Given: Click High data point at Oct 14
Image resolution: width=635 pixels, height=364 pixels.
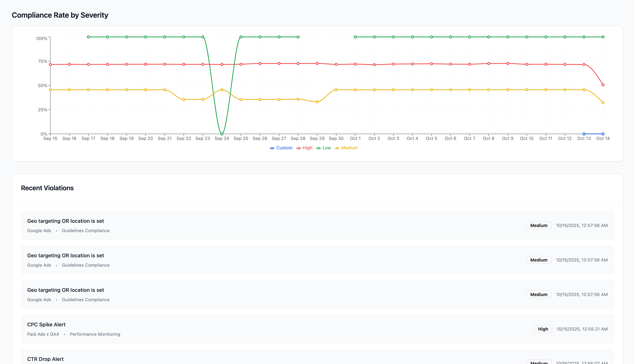Looking at the screenshot, I should coord(603,85).
